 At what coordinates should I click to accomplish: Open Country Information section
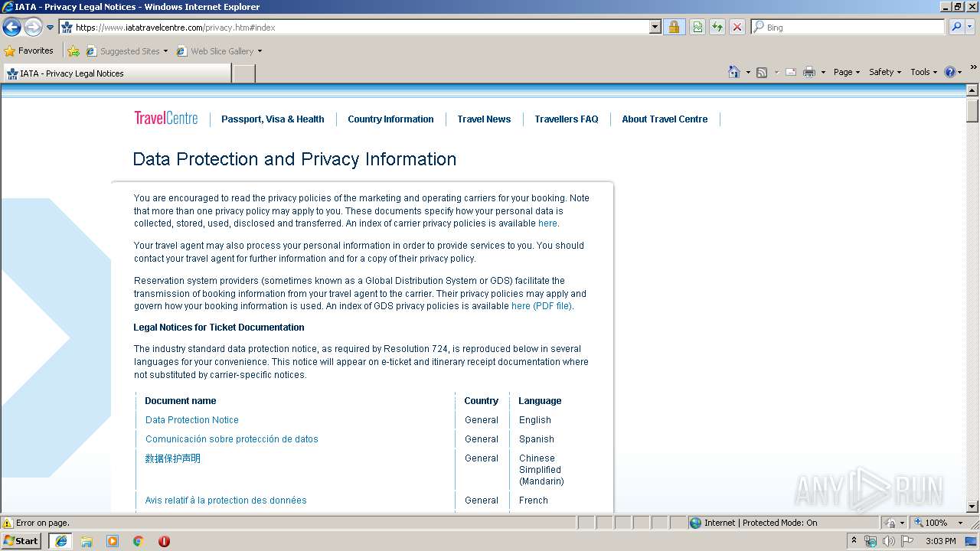[x=390, y=119]
